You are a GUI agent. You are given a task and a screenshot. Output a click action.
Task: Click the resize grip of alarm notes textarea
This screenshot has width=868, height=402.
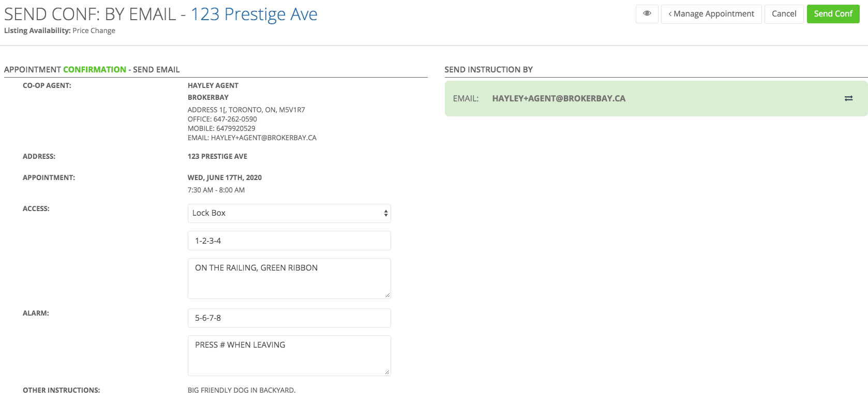[387, 373]
